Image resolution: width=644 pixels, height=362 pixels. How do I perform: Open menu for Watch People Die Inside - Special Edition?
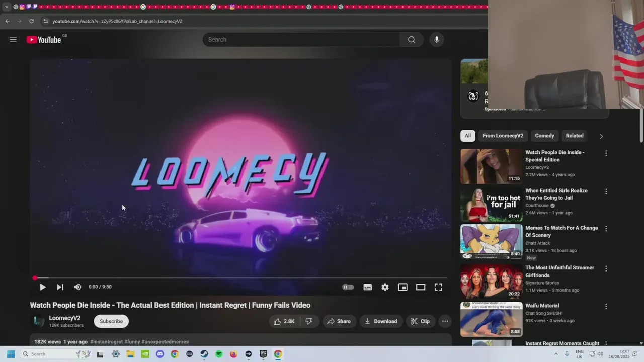point(606,153)
